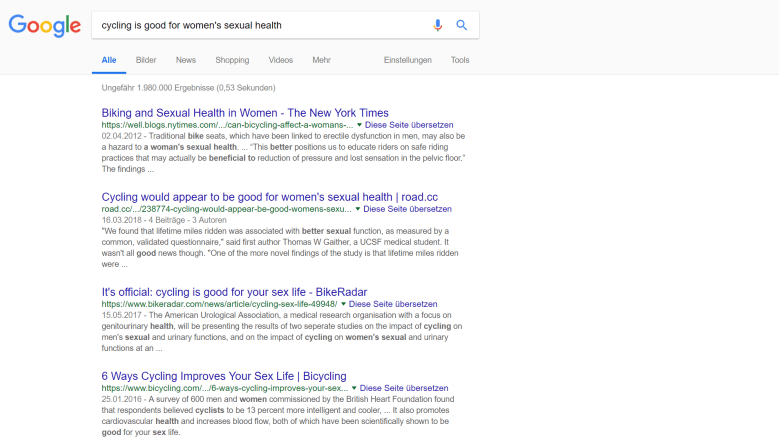
Task: Click the www.bicycling.com green URL text
Action: [x=225, y=388]
